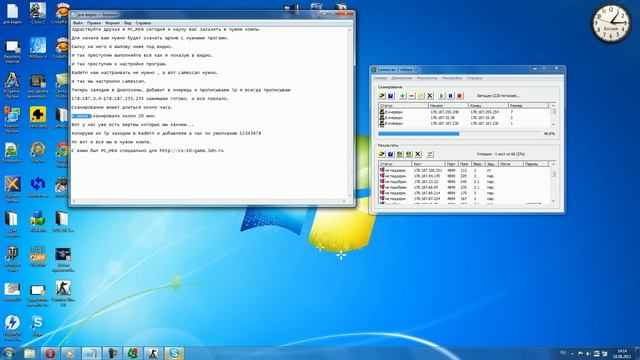640x360 pixels.
Task: Click the blue scan progress bar
Action: pyautogui.click(x=418, y=134)
